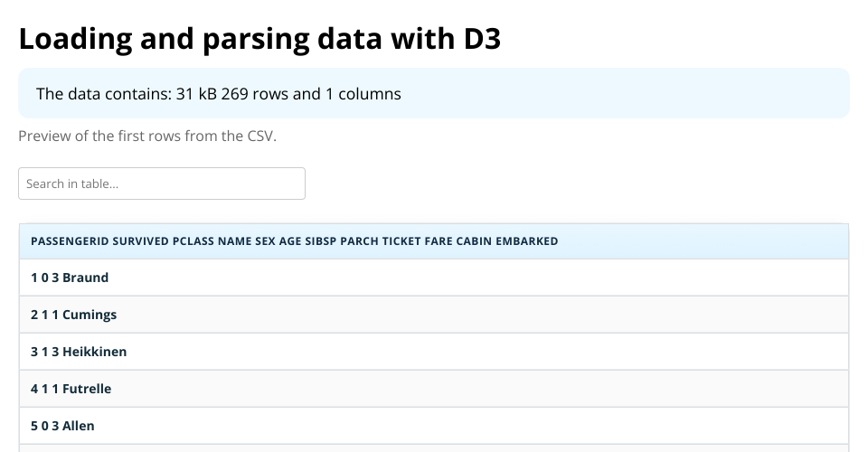Click the Futrelle passenger row
The height and width of the screenshot is (452, 868).
[434, 389]
